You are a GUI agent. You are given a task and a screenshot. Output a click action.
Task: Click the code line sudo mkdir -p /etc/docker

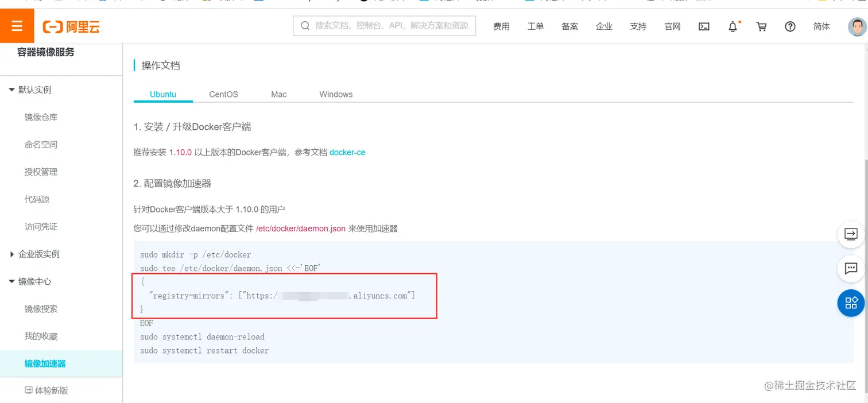click(196, 254)
